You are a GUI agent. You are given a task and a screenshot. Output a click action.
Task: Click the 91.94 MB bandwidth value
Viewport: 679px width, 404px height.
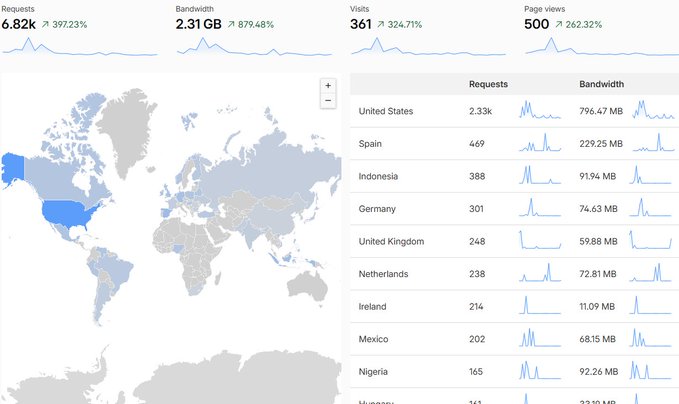tap(598, 176)
